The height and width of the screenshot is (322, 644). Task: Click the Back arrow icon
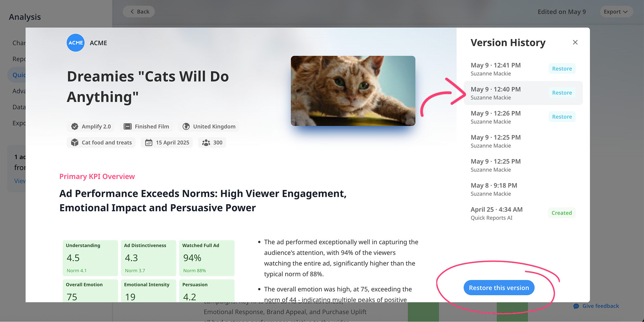[x=132, y=12]
